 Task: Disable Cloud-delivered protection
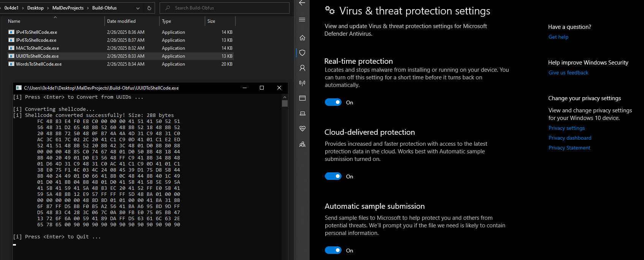click(x=333, y=176)
